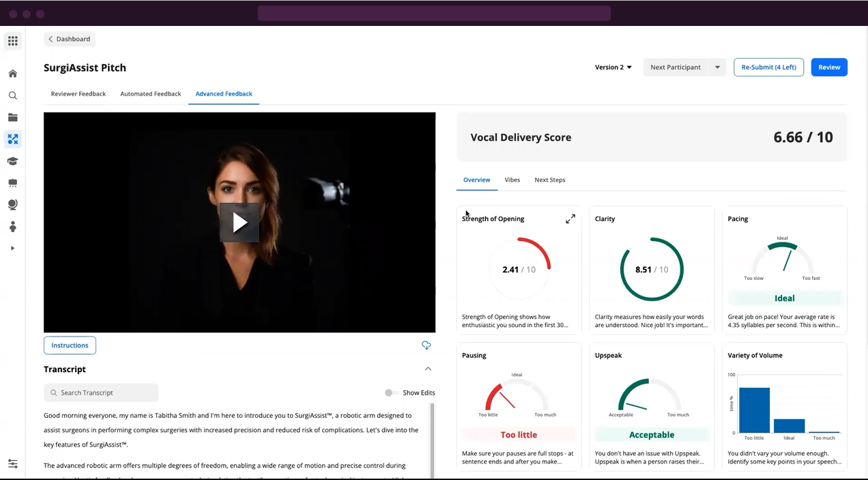Open the Version 2 dropdown
Screen dimensions: 868x480
613,67
